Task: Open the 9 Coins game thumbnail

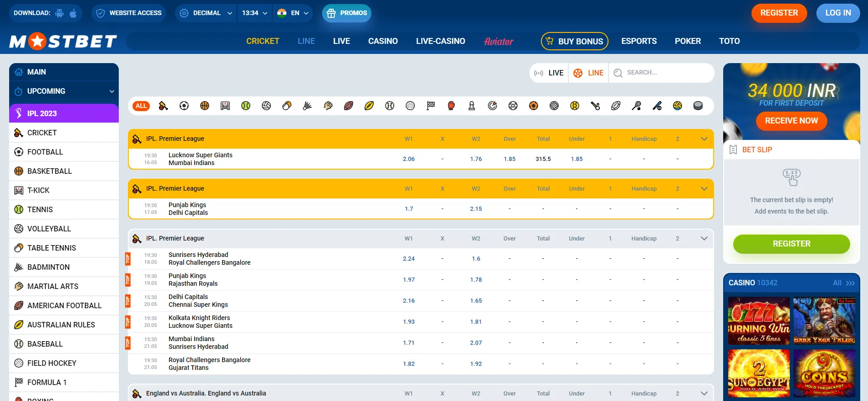Action: click(x=825, y=373)
